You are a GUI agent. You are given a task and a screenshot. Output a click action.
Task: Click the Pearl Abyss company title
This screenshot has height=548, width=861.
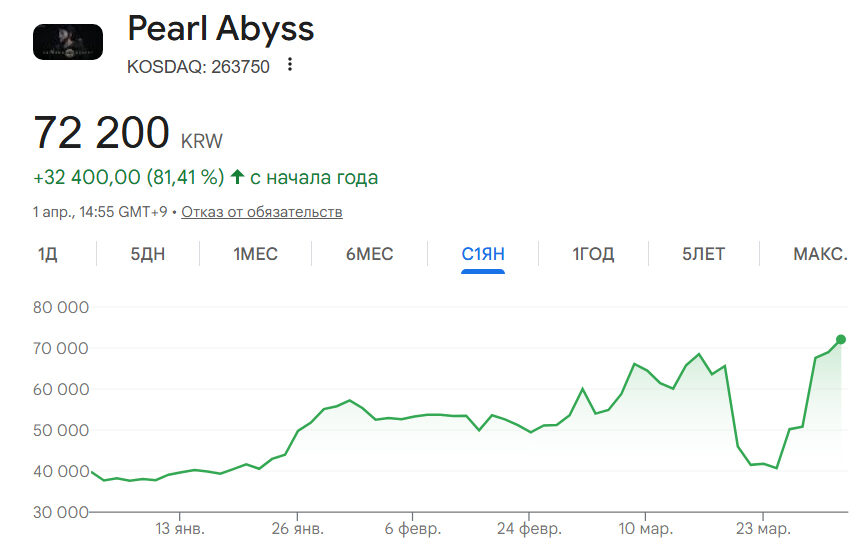click(x=221, y=28)
